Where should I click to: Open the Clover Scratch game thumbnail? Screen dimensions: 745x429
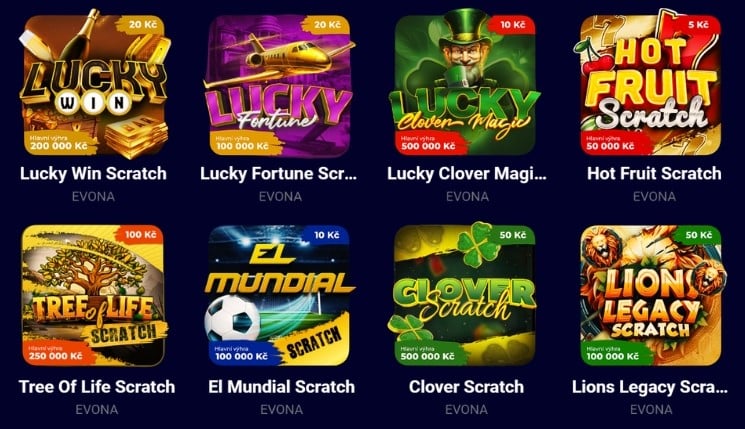(465, 295)
